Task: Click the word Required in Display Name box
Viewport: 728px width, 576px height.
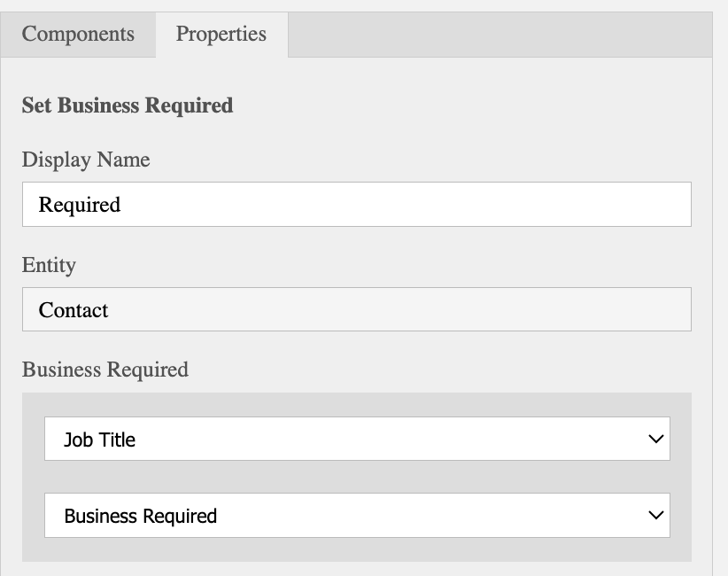Action: click(80, 205)
